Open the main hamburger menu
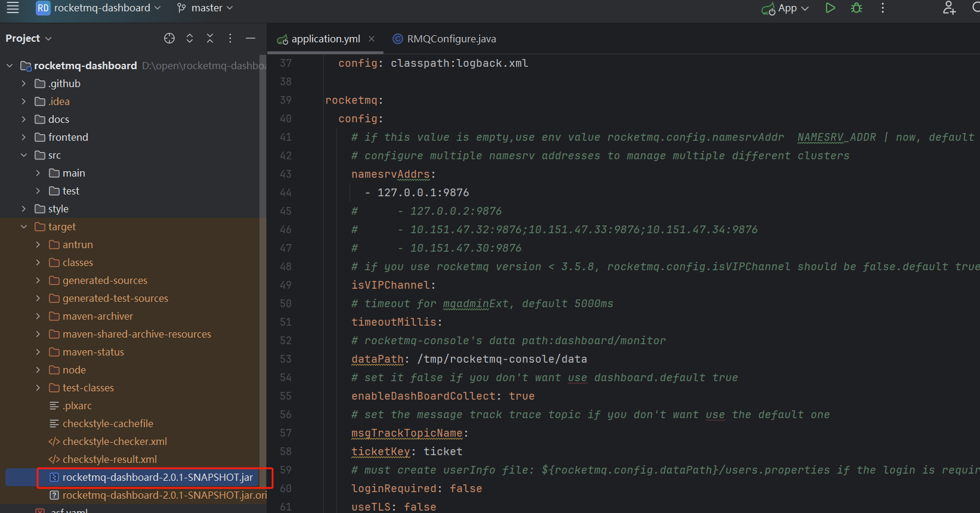 point(13,8)
